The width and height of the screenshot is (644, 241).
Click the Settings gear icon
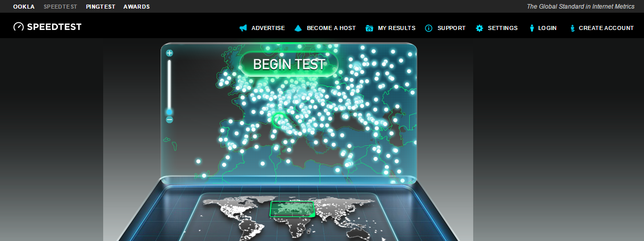click(x=479, y=28)
